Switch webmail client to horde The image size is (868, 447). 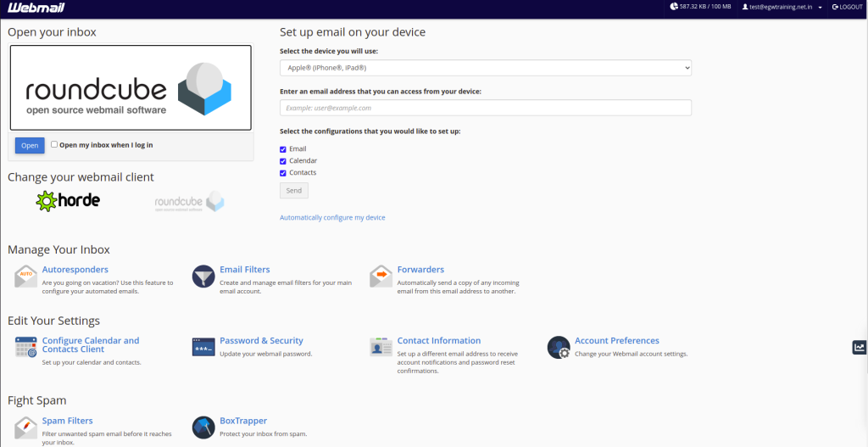pos(68,201)
